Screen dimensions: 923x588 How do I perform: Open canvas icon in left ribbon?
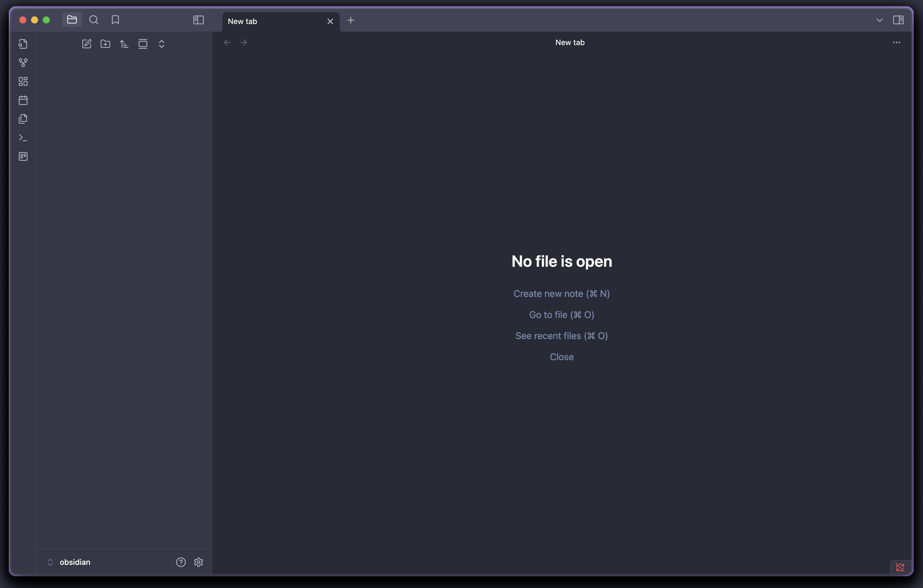point(23,81)
